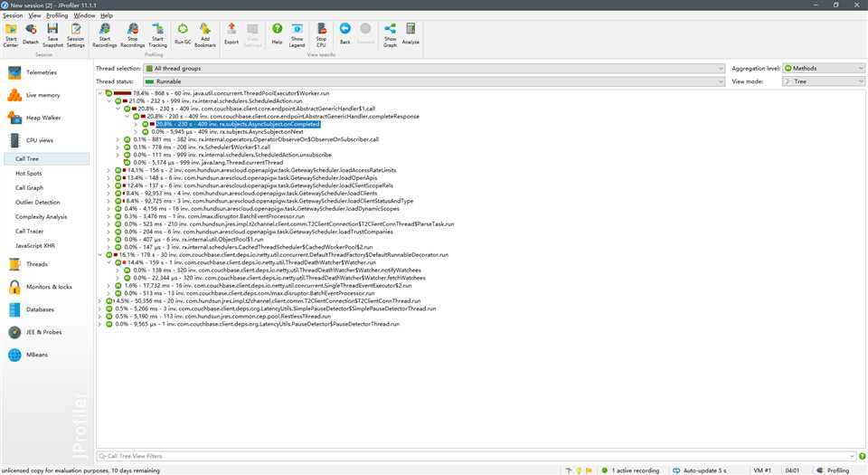Click the Add Bookmark icon
This screenshot has height=475, width=868.
pyautogui.click(x=205, y=34)
